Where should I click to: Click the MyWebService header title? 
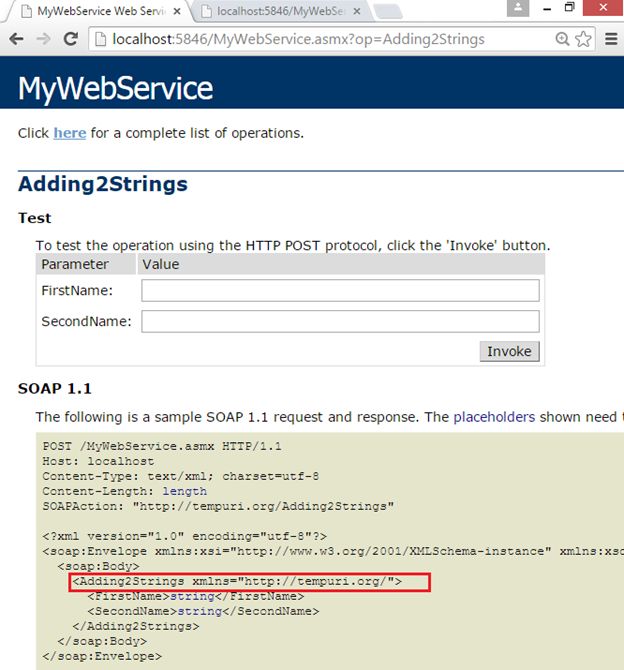coord(115,88)
